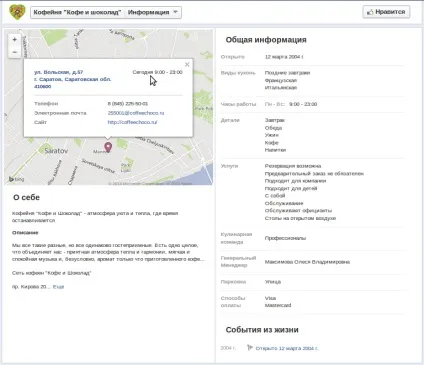Image resolution: width=424 pixels, height=365 pixels.
Task: Click the Кофейня "Кофе и шоколад" page name
Action: (77, 12)
